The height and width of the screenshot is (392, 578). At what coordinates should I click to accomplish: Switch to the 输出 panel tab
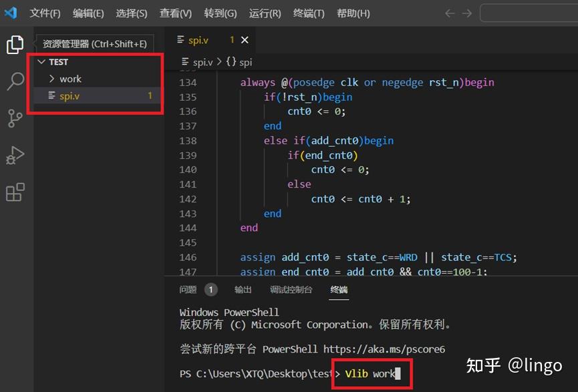(x=243, y=289)
